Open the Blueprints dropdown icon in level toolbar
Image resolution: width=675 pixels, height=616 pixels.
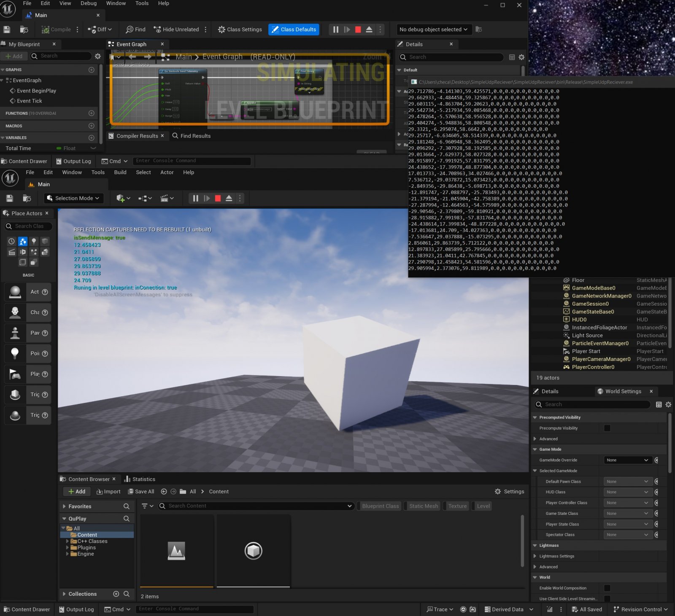(145, 199)
